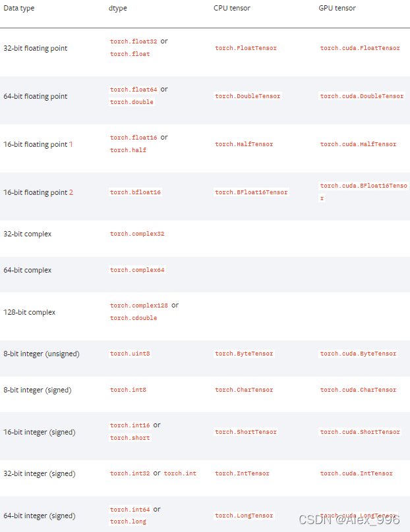Select the torch.float16 code text
Image resolution: width=410 pixels, height=532 pixels.
click(134, 138)
